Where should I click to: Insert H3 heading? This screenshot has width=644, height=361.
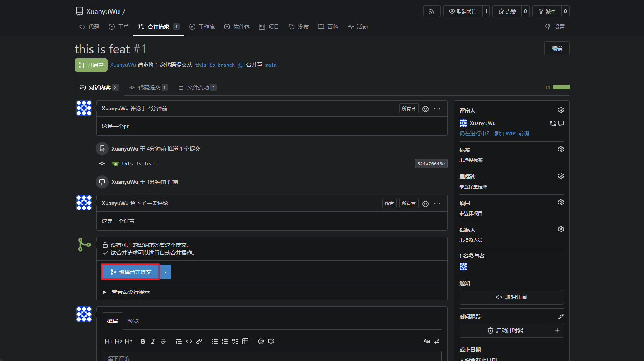point(128,341)
